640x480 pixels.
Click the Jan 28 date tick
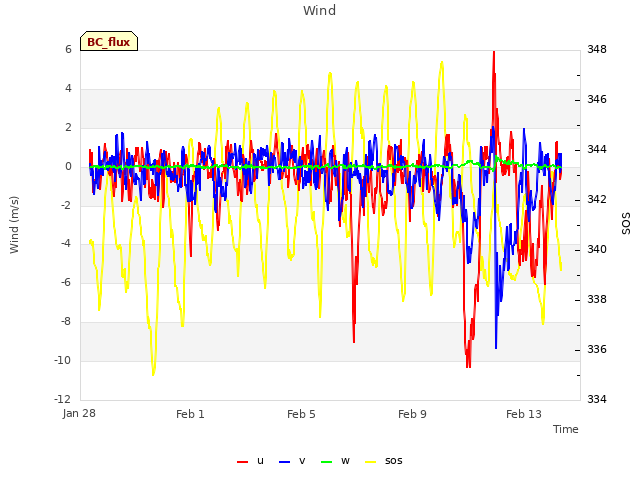point(79,413)
